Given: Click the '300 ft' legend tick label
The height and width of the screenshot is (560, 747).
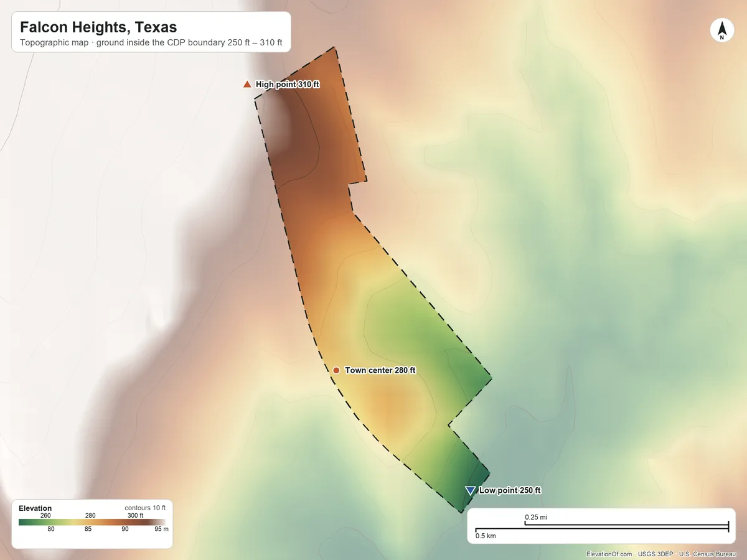Looking at the screenshot, I should (x=136, y=515).
